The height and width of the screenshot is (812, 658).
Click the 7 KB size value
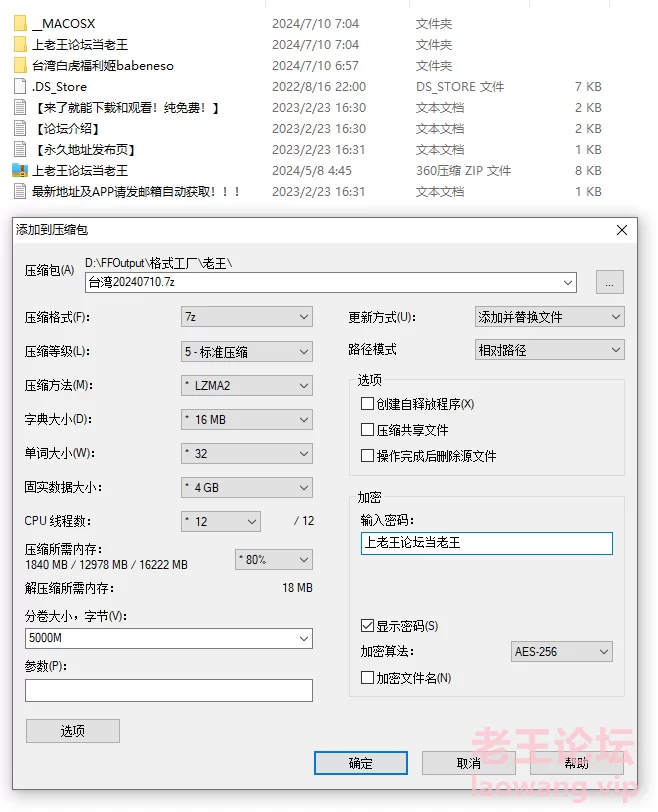point(588,86)
